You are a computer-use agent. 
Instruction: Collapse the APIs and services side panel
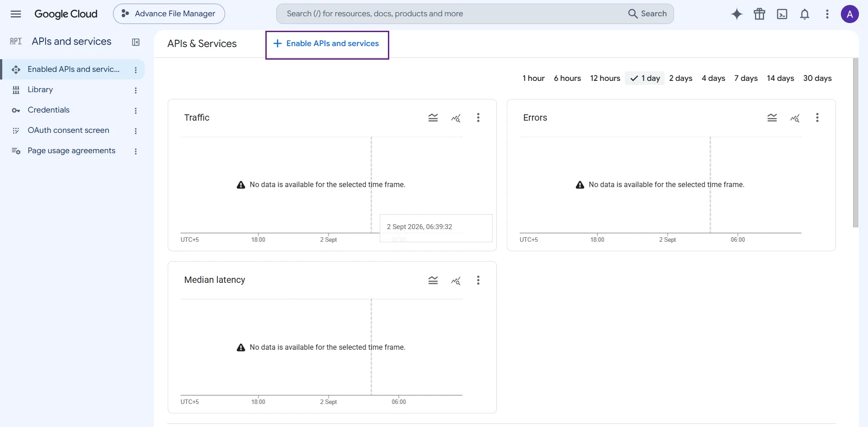136,42
